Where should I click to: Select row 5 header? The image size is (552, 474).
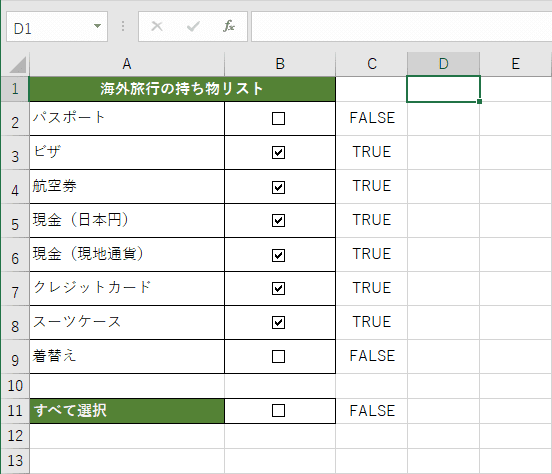[x=15, y=221]
